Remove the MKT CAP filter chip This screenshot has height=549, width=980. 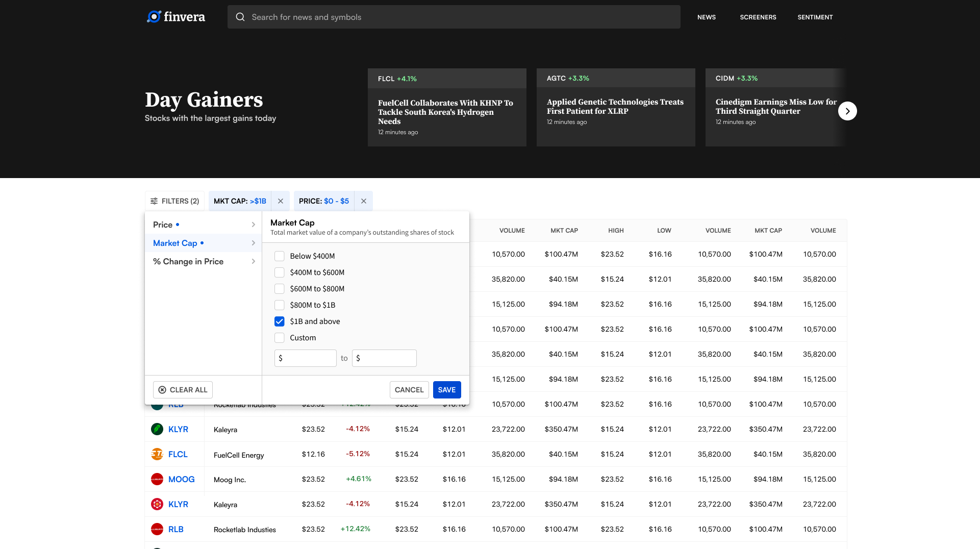[x=281, y=201]
